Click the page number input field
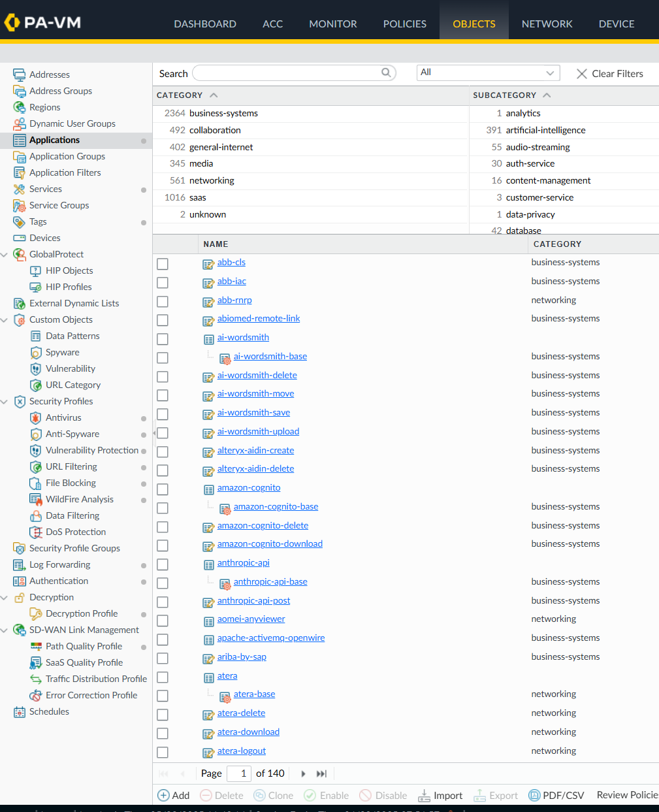This screenshot has height=812, width=659. click(x=239, y=773)
